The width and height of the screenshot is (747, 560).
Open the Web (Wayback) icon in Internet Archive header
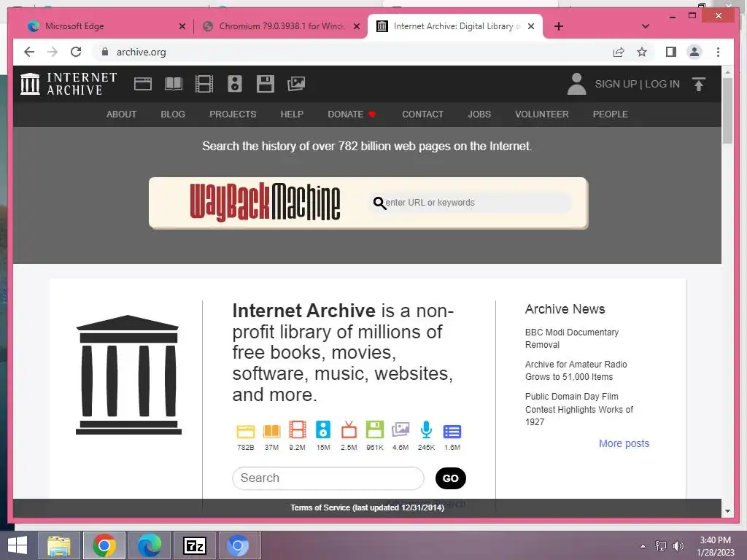(x=143, y=84)
